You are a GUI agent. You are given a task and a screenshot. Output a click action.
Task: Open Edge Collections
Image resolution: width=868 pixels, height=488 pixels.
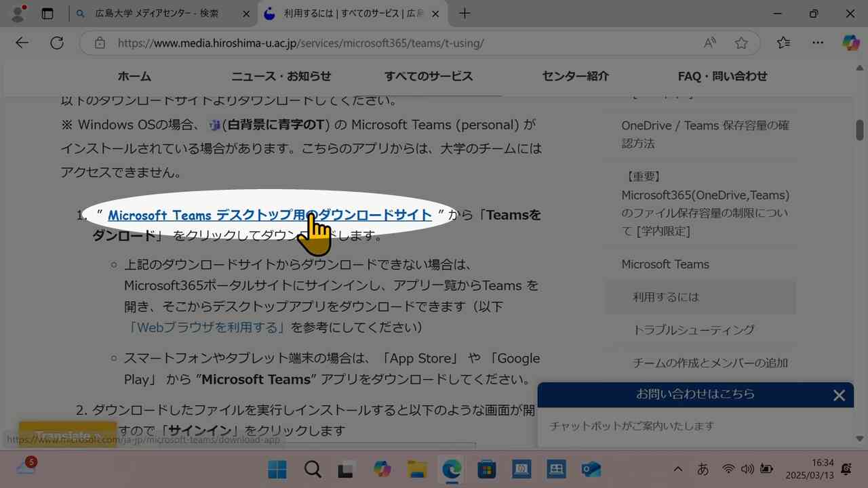pos(784,42)
